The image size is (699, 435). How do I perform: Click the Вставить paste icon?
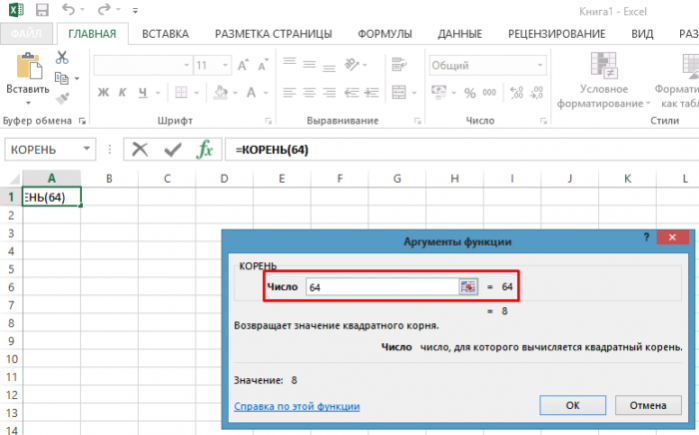[29, 66]
